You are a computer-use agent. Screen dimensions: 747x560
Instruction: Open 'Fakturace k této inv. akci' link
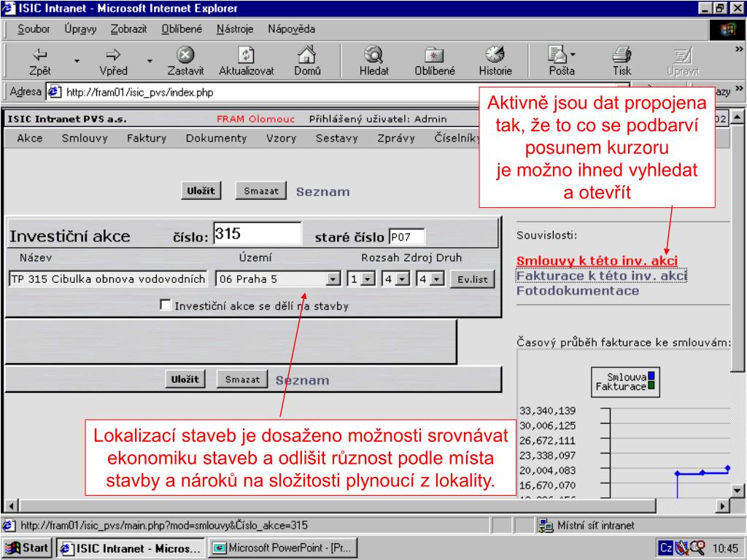(601, 276)
